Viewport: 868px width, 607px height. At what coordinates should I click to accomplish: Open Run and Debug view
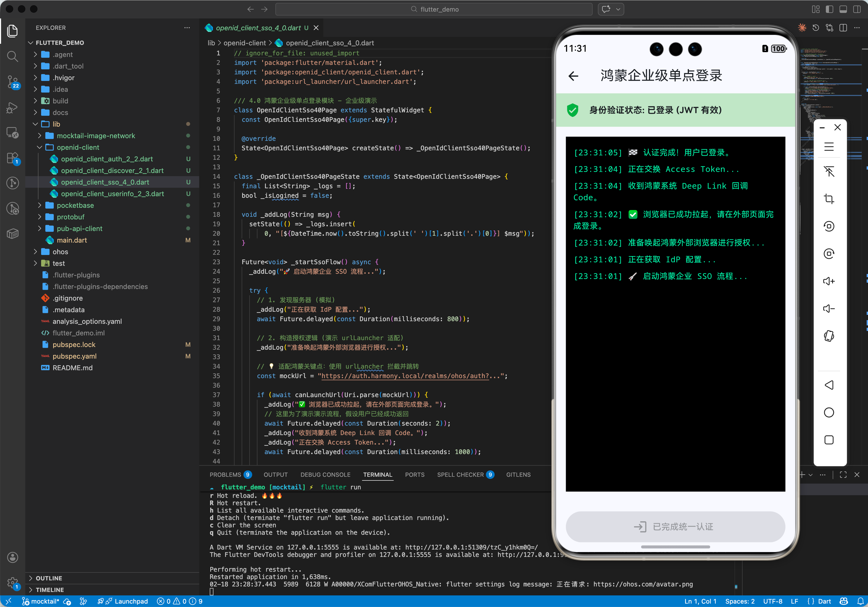pos(12,107)
